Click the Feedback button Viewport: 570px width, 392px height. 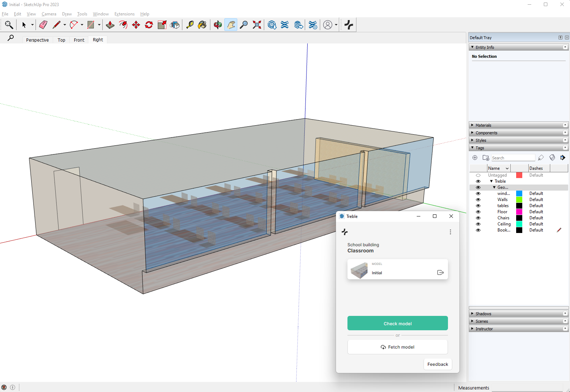coord(438,364)
